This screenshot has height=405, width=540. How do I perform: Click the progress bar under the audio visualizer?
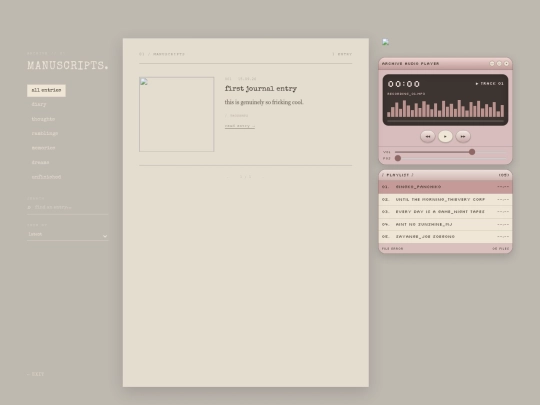click(445, 121)
